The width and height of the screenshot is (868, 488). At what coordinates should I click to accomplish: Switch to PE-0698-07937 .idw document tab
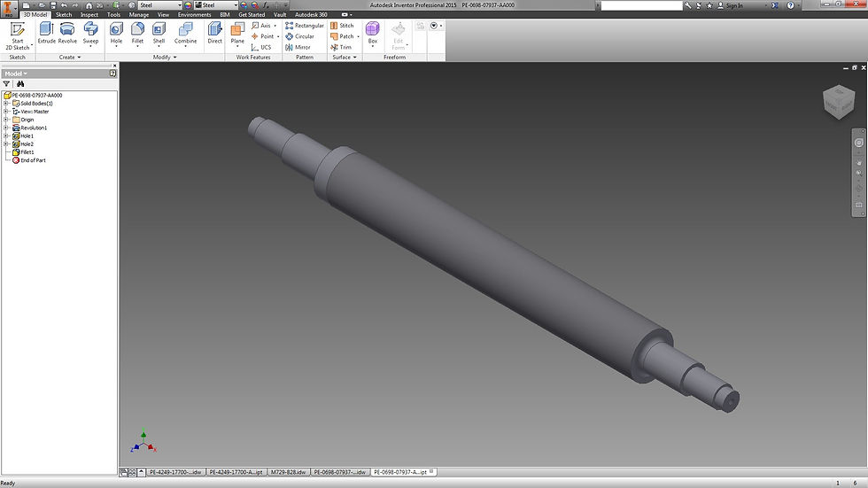[340, 472]
